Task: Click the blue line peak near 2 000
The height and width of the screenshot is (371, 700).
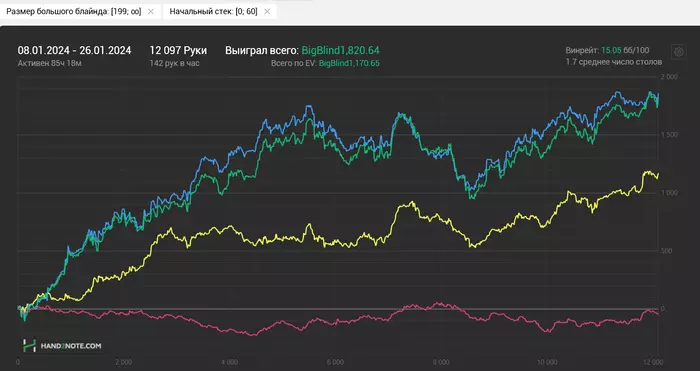Action: (618, 92)
